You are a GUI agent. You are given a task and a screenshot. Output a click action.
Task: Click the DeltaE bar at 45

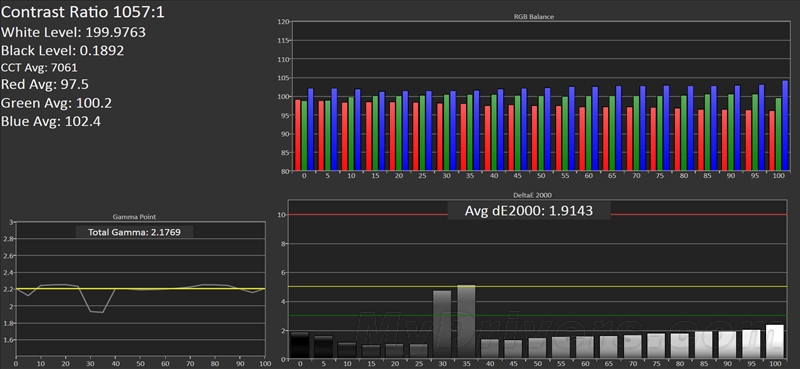tap(513, 349)
